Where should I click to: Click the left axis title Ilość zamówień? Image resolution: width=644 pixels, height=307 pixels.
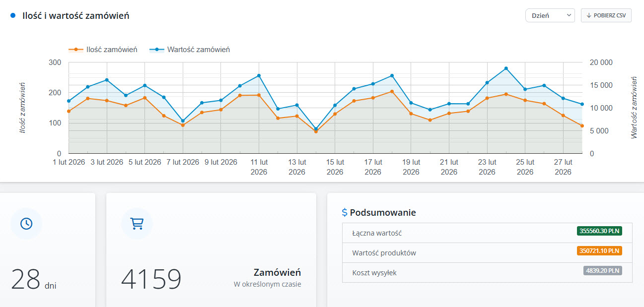pos(22,108)
